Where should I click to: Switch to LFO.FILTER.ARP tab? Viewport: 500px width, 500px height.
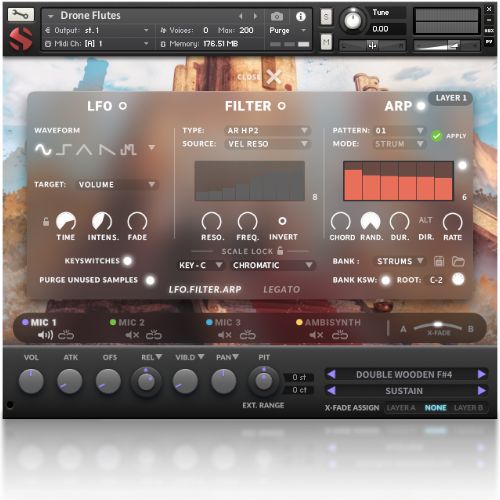pos(205,289)
